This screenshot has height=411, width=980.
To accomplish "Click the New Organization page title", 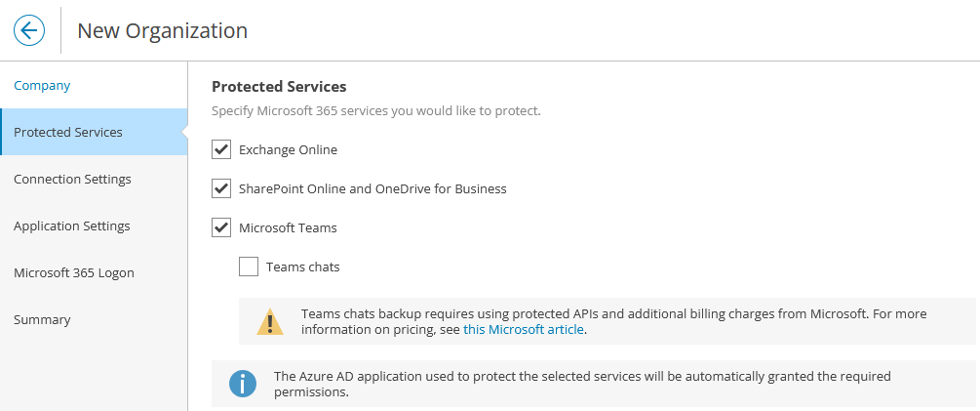I will point(163,30).
